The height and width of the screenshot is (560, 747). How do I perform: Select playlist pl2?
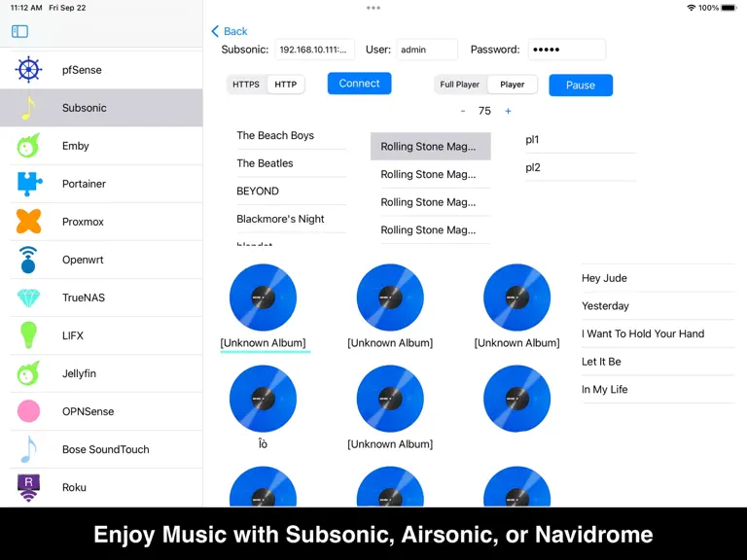pos(581,167)
